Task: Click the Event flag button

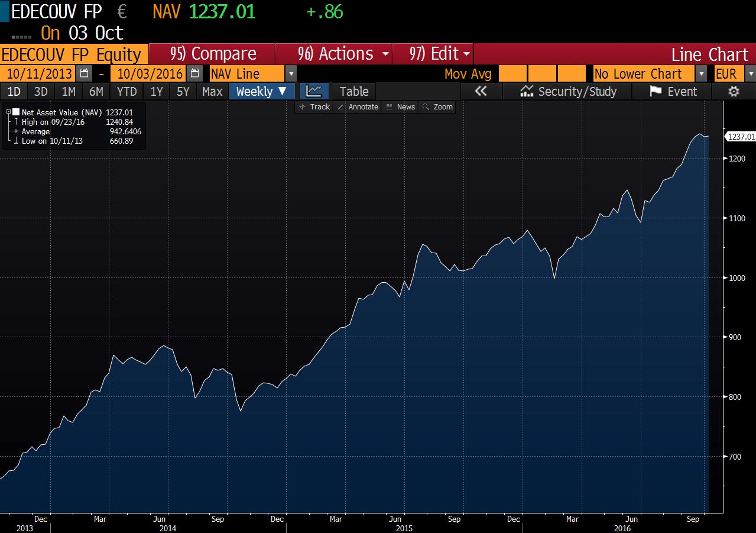Action: 673,91
